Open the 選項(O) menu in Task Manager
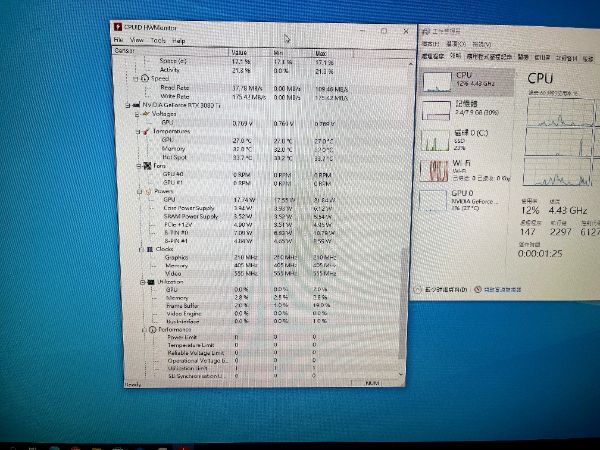600x450 pixels. 456,44
